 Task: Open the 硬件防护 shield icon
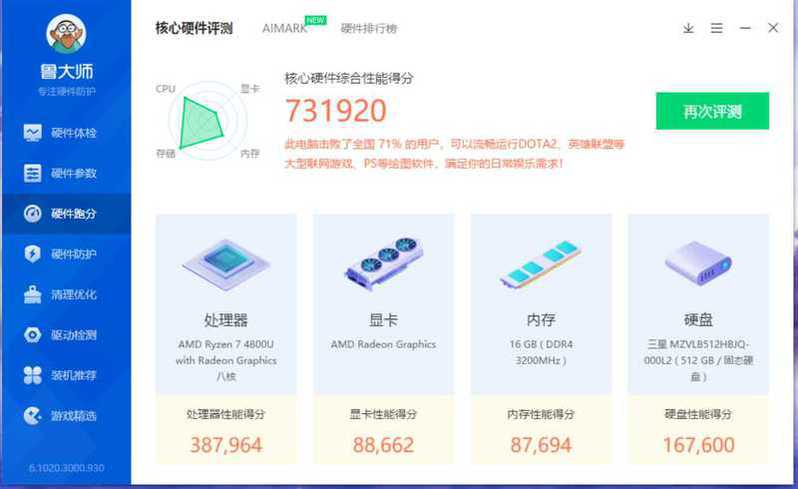click(33, 253)
